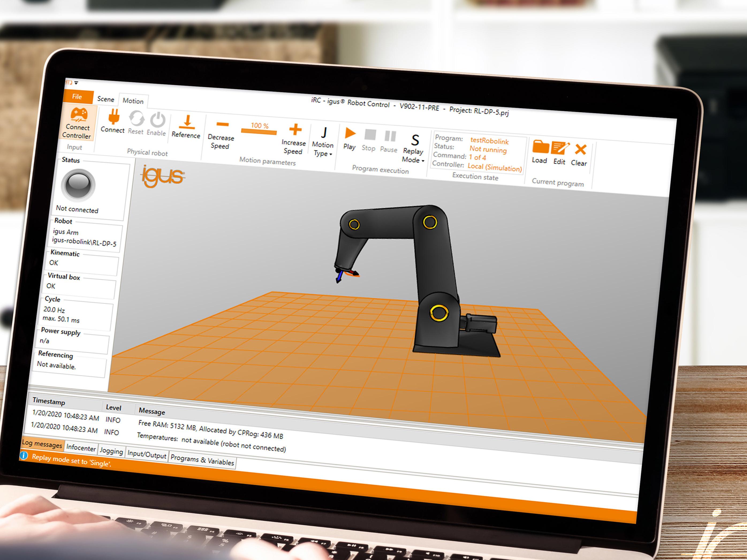Click the application icon in title bar
Image resolution: width=747 pixels, height=560 pixels.
tap(69, 82)
